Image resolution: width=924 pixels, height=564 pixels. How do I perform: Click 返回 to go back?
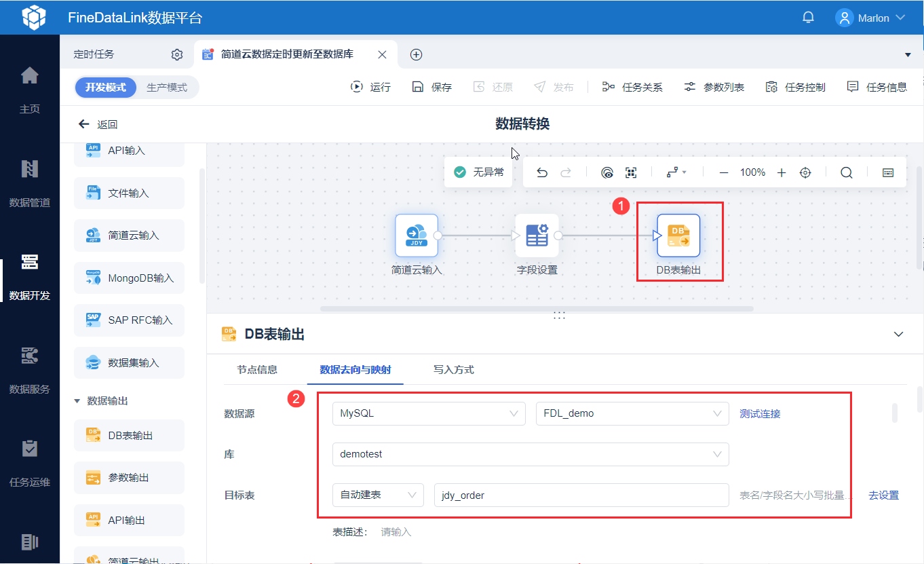coord(98,124)
